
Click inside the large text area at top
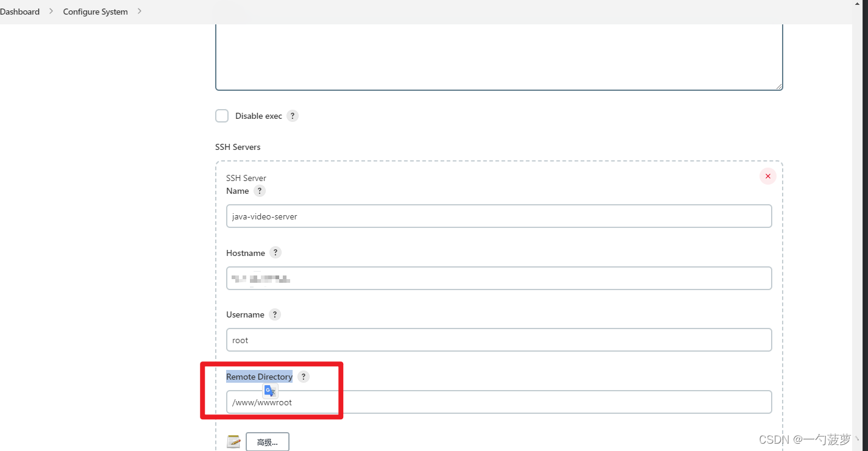coord(499,56)
